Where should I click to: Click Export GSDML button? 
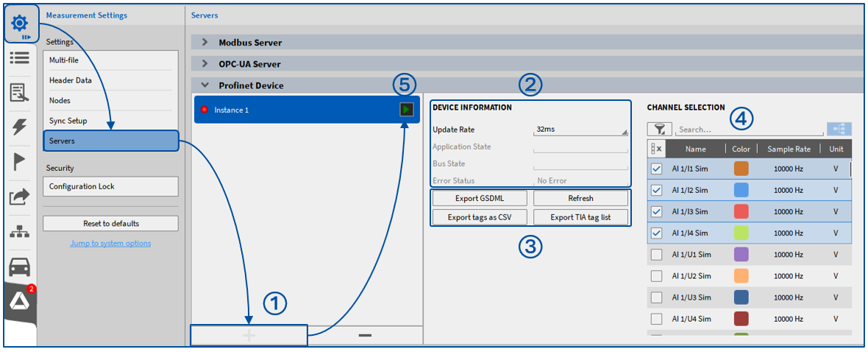click(480, 198)
